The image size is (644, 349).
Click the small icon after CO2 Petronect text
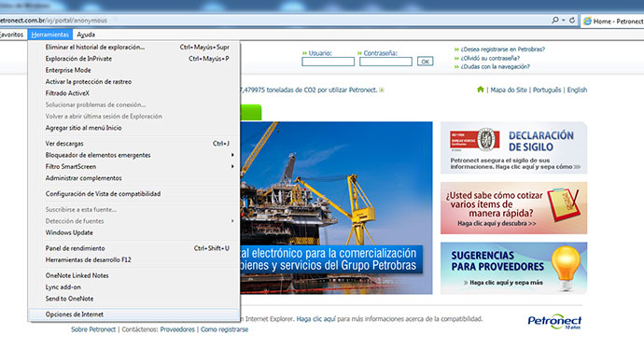coord(382,90)
